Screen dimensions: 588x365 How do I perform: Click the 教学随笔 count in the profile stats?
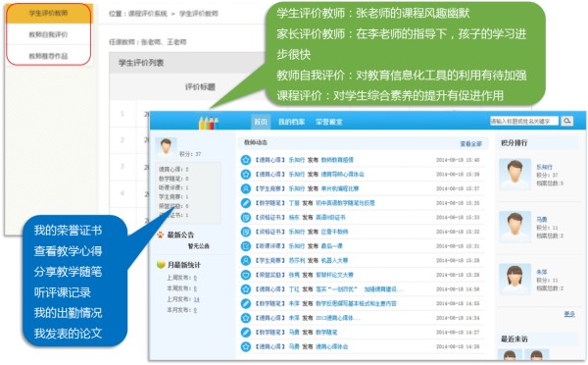coord(186,179)
